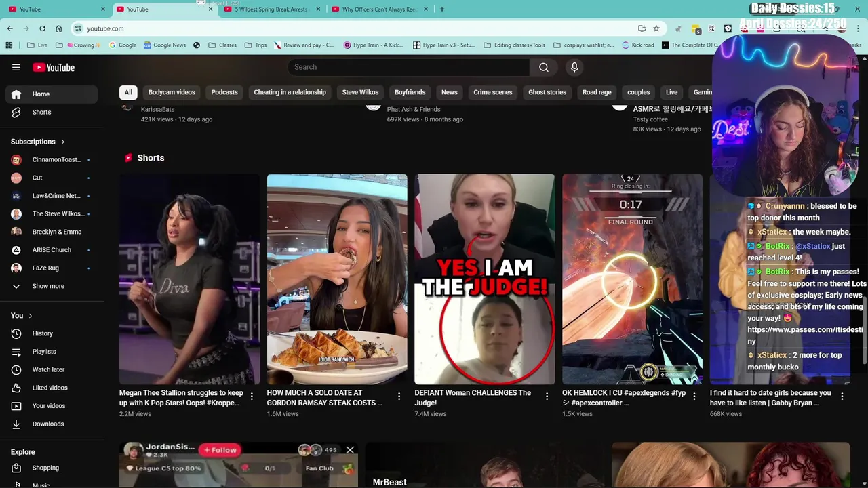Open Home in the sidebar
The image size is (868, 488).
coord(52,94)
